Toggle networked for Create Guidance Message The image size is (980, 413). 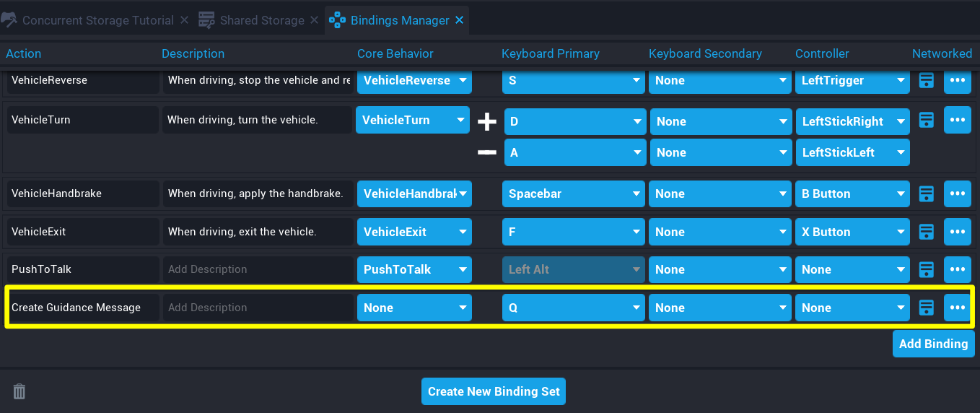(x=927, y=308)
